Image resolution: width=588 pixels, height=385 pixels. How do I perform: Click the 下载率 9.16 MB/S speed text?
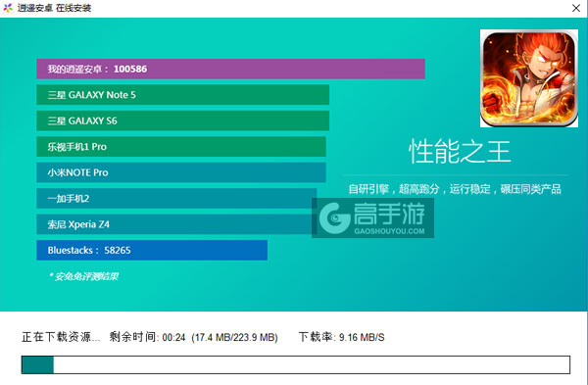(x=342, y=337)
